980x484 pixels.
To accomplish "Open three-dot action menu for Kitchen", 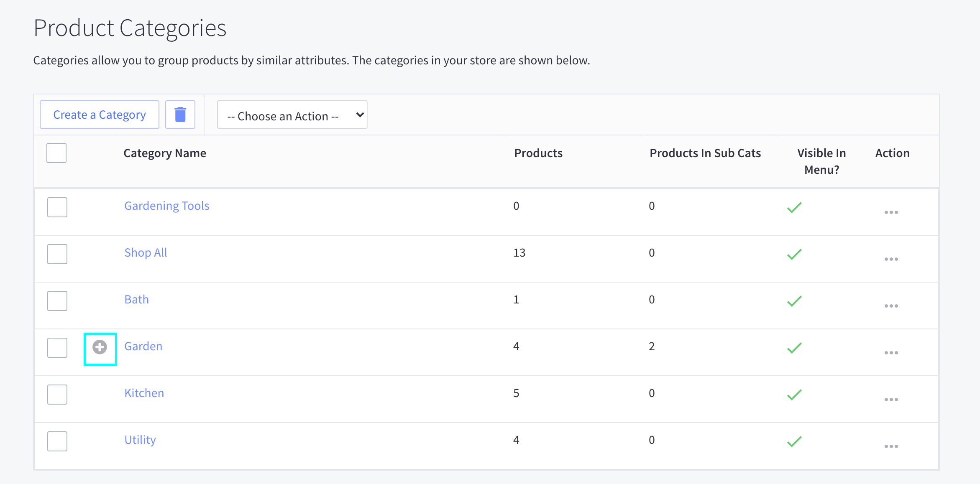I will (891, 400).
